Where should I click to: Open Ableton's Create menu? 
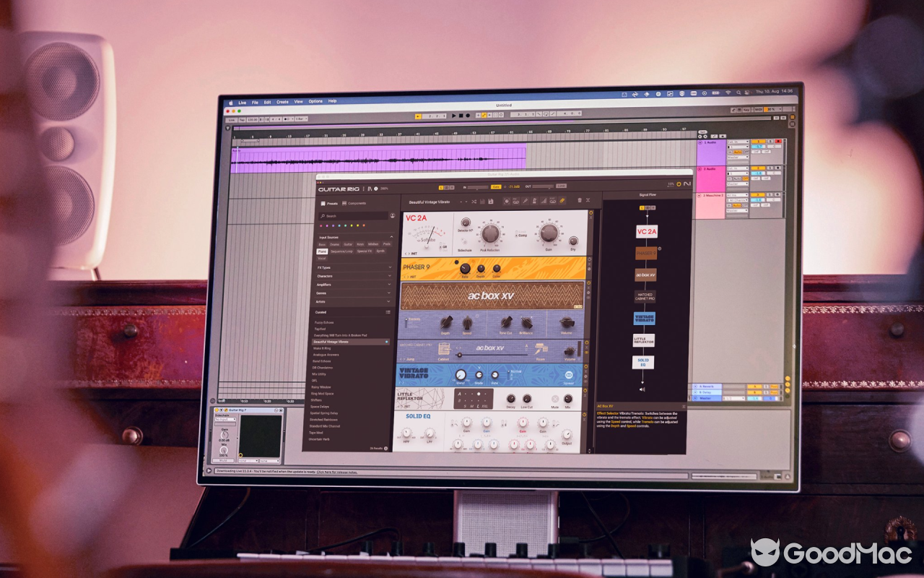pyautogui.click(x=282, y=101)
